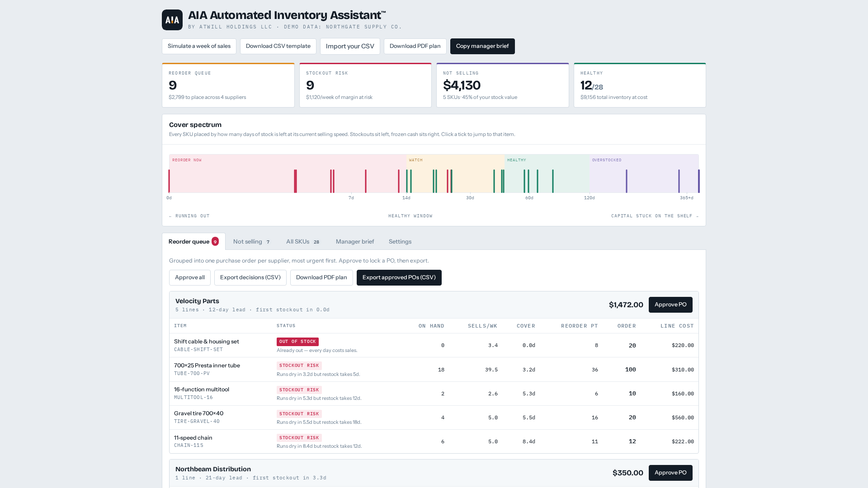The width and height of the screenshot is (868, 488).
Task: Click the $310.00 line cost
Action: pos(683,370)
